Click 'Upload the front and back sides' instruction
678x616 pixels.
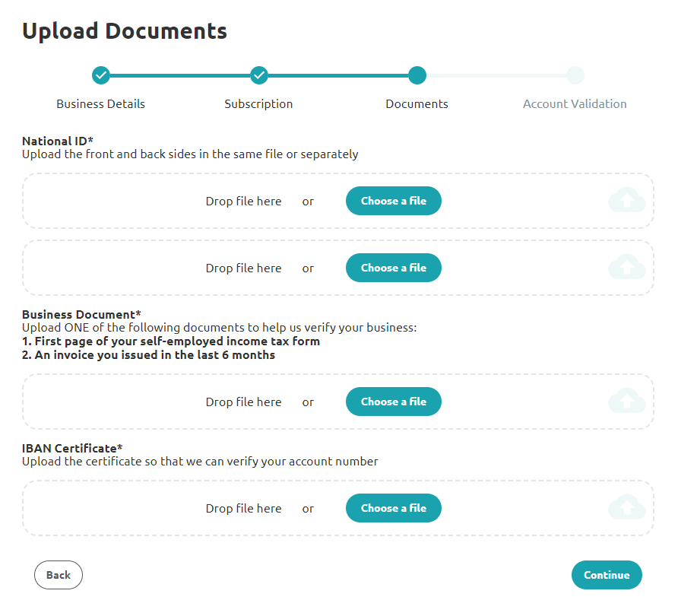190,154
